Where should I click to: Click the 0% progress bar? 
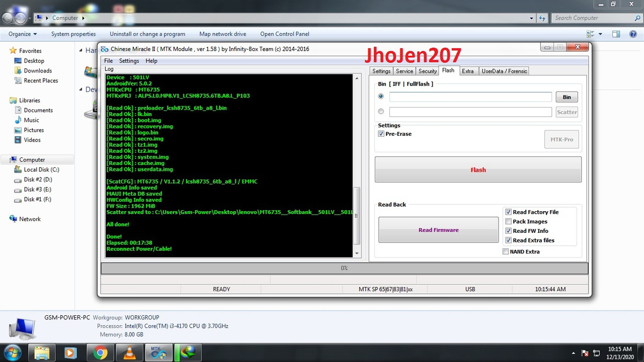[344, 268]
